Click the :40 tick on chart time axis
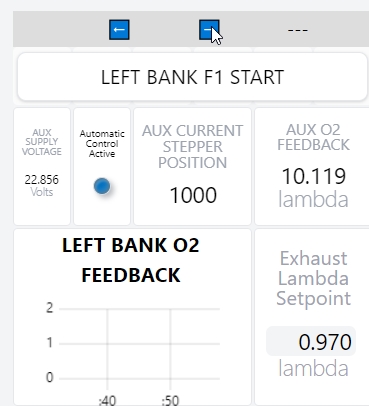Screen dimensions: 369x406 (x=107, y=400)
